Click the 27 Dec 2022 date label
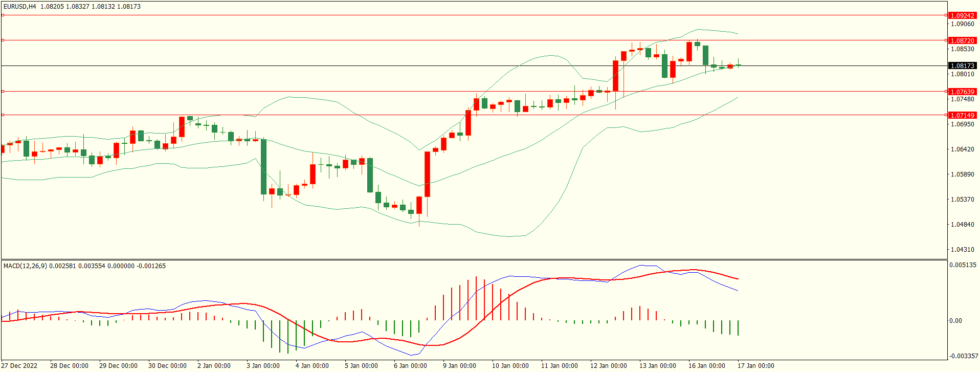Viewport: 980px width, 372px height. coord(19,365)
